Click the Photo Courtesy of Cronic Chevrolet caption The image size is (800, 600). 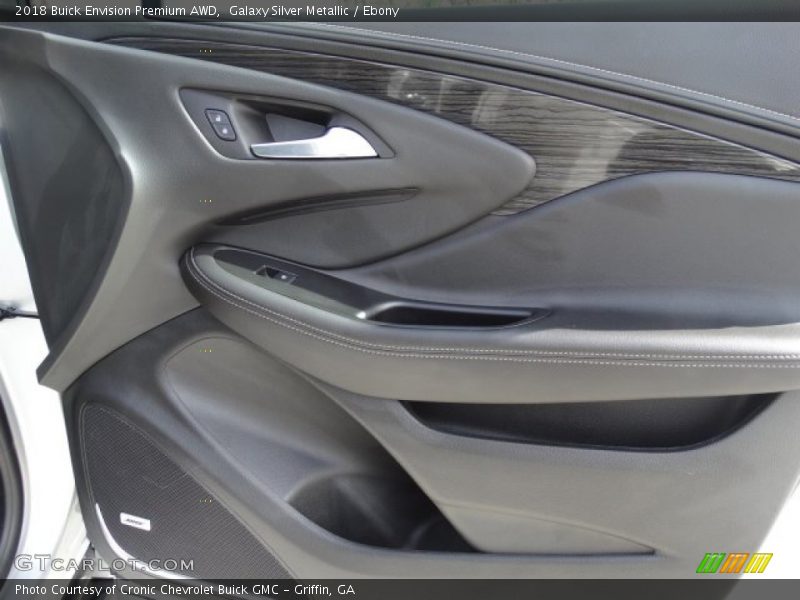185,590
